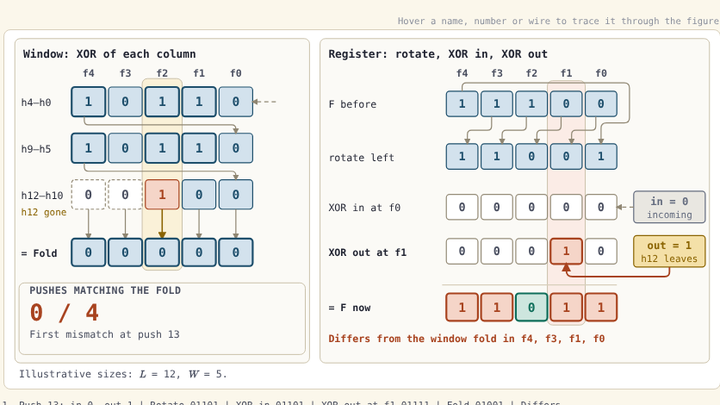Click the 'rotate left' row label
720x405 pixels.
point(361,158)
